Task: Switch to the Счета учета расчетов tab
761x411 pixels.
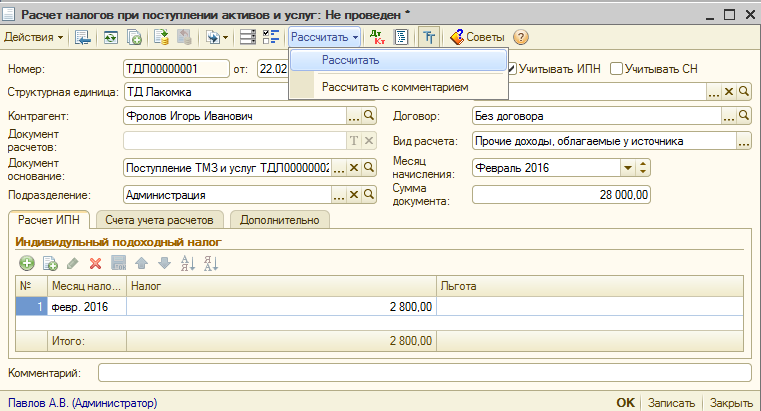Action: (159, 220)
